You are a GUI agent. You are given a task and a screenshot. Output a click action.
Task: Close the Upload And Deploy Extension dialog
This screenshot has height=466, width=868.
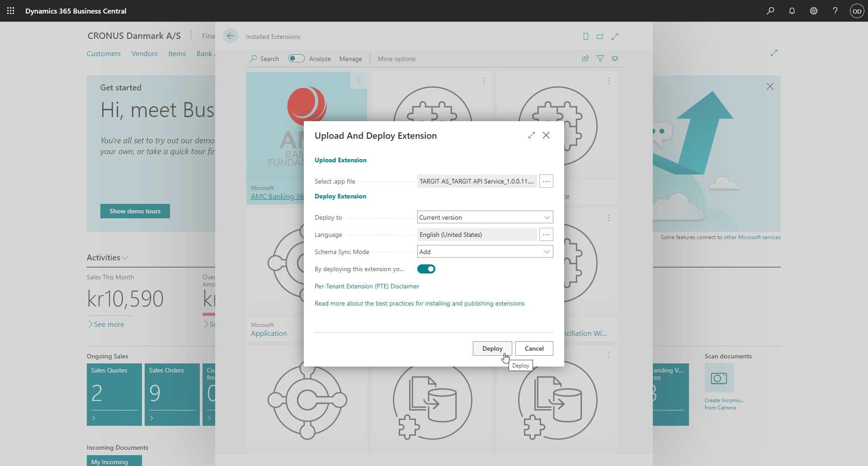546,135
